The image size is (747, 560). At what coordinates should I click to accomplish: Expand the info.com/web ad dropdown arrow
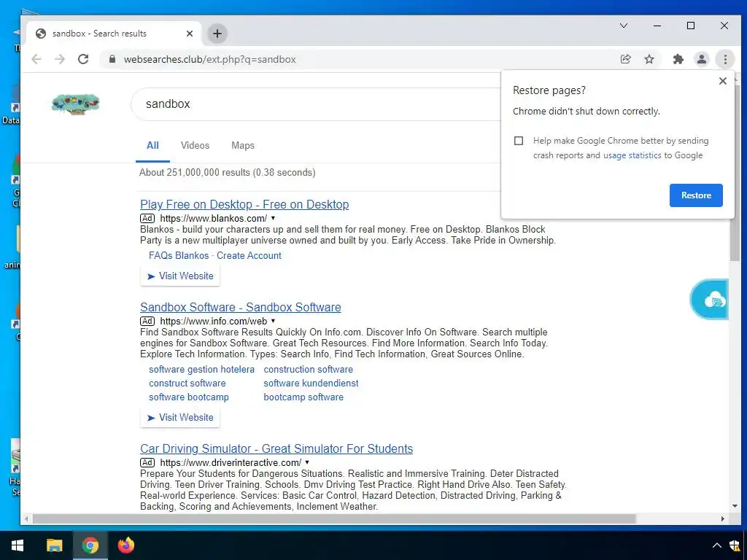[x=273, y=321]
